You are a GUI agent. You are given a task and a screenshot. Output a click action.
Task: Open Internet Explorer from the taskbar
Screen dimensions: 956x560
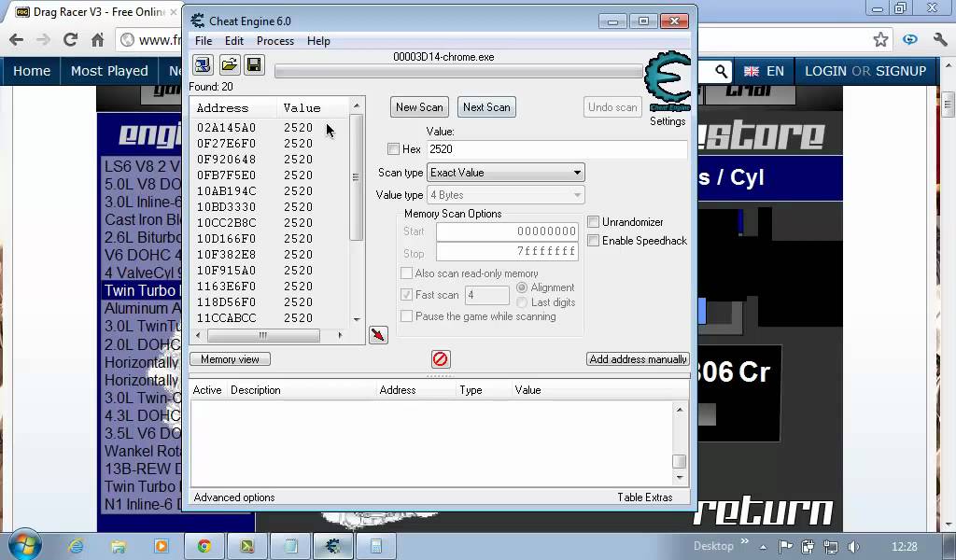coord(77,546)
